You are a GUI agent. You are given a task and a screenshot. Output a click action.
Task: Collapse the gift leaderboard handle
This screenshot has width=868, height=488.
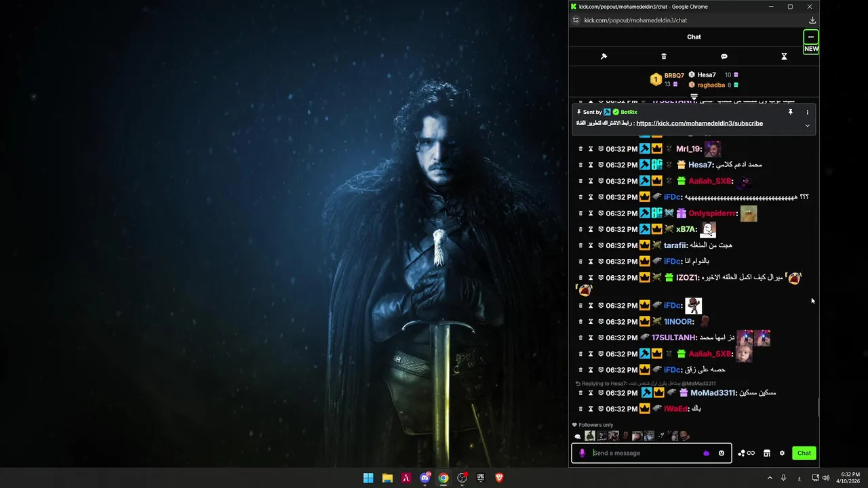pyautogui.click(x=694, y=98)
